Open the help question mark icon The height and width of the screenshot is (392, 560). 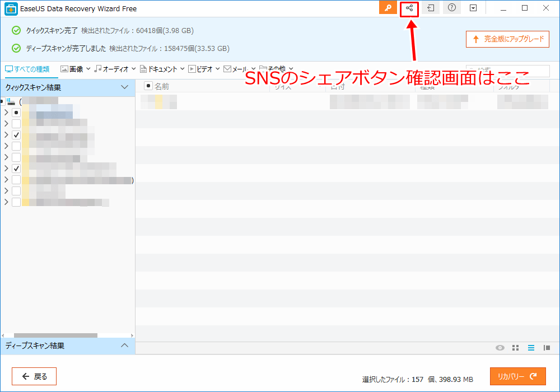pyautogui.click(x=451, y=8)
